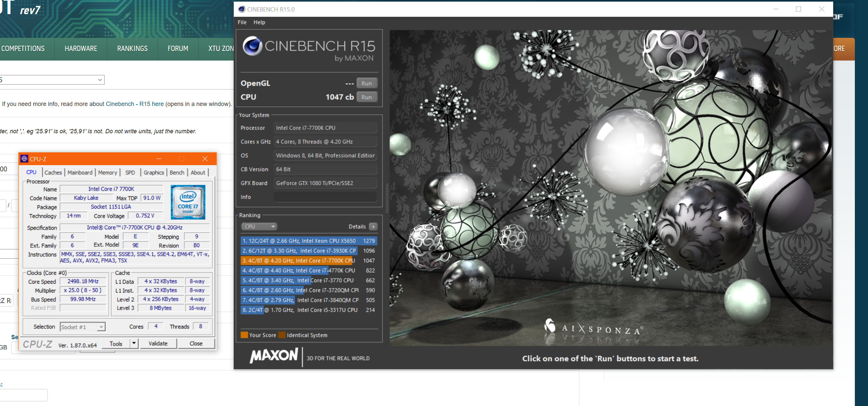Switch to the Mainboard tab in CPU-Z
The image size is (868, 406).
(x=80, y=173)
